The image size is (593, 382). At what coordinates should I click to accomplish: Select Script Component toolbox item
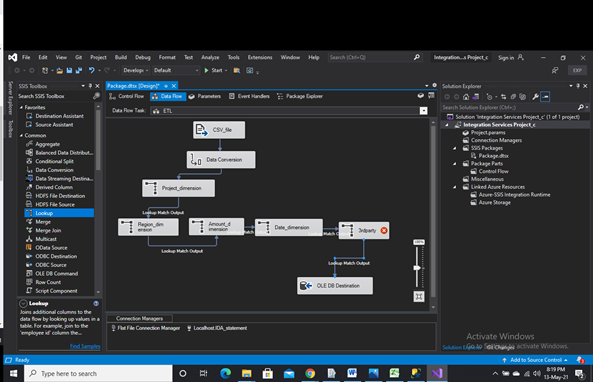click(x=56, y=291)
